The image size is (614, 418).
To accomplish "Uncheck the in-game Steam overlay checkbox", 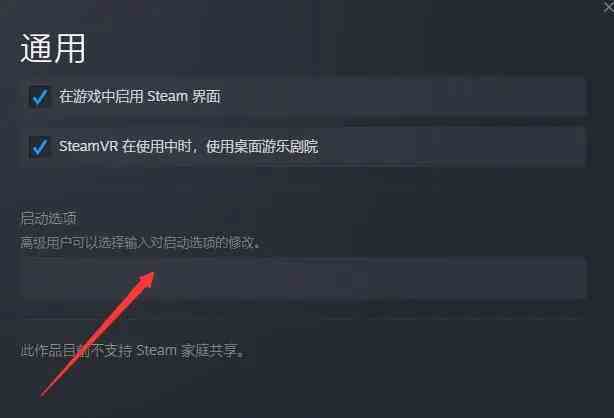I will tap(40, 97).
